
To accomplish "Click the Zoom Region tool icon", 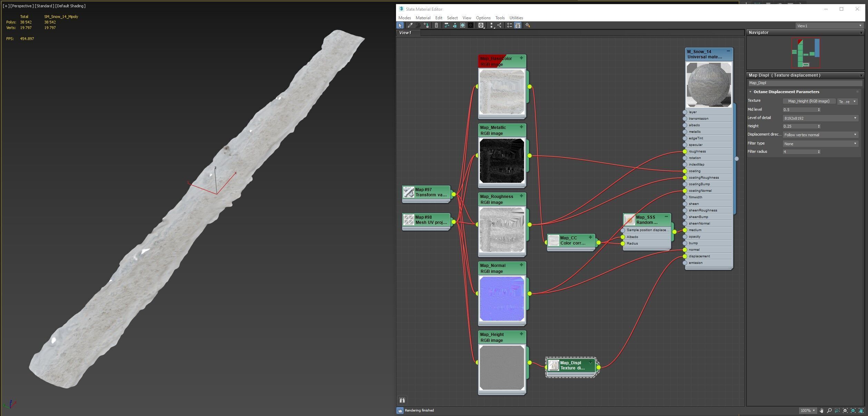I will tap(837, 410).
